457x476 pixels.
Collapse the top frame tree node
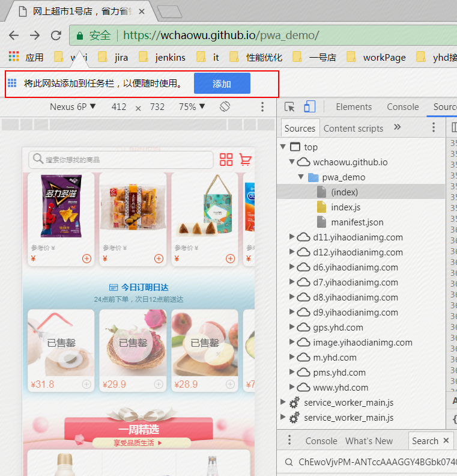click(283, 147)
